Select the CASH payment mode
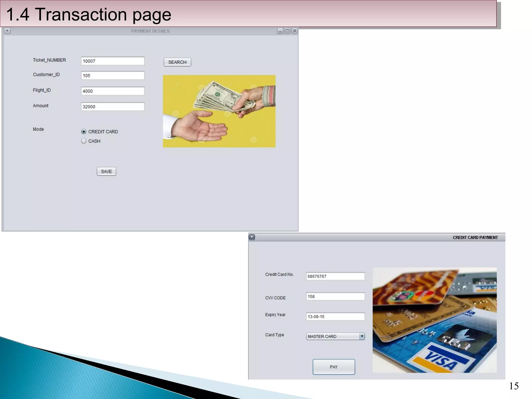This screenshot has height=399, width=532. pyautogui.click(x=84, y=141)
